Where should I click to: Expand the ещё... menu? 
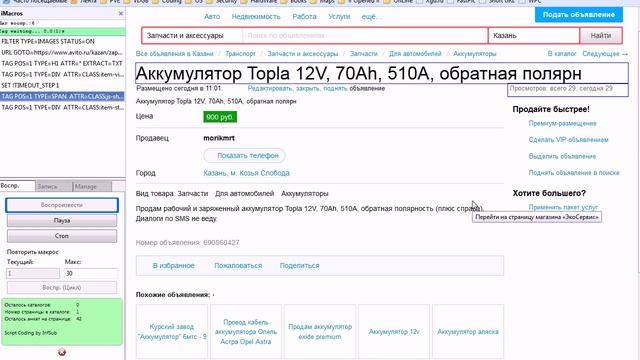tap(371, 17)
